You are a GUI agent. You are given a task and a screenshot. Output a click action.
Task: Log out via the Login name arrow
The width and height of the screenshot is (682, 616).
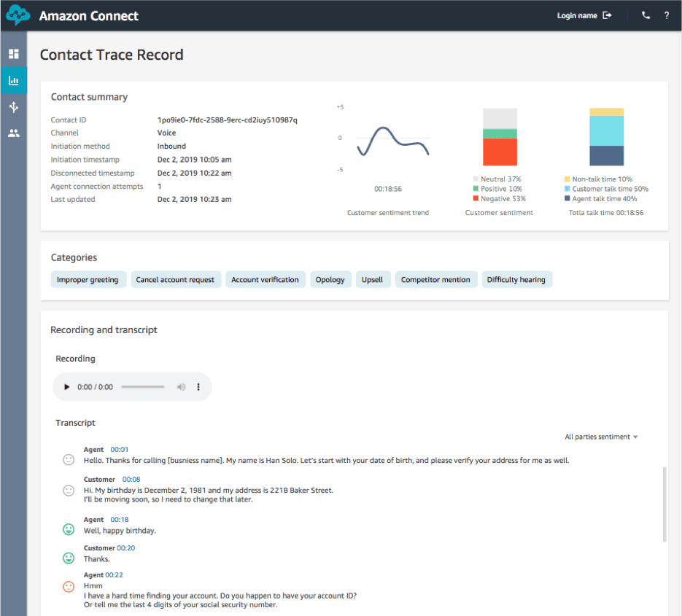coord(607,15)
